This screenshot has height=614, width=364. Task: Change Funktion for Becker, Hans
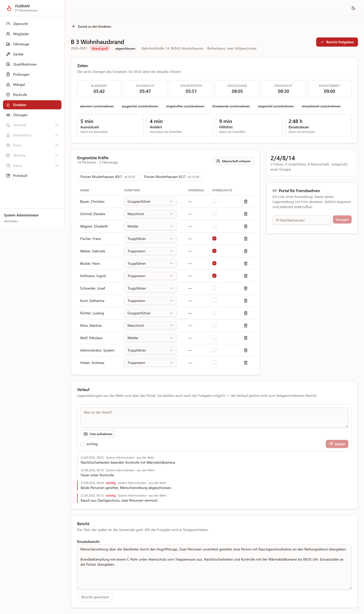tap(150, 263)
